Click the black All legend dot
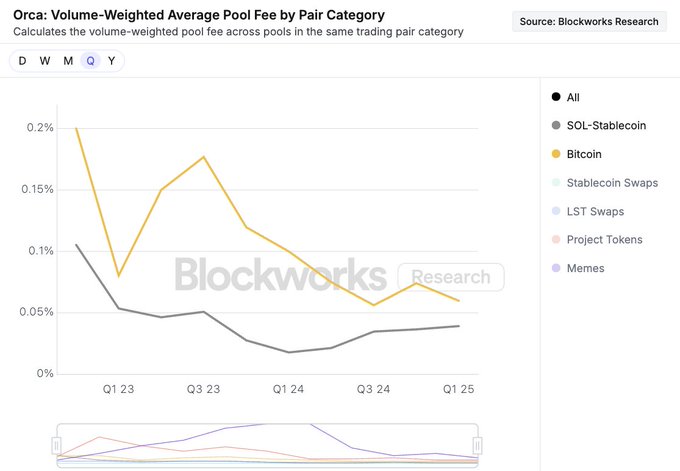This screenshot has width=680, height=471. pos(556,97)
